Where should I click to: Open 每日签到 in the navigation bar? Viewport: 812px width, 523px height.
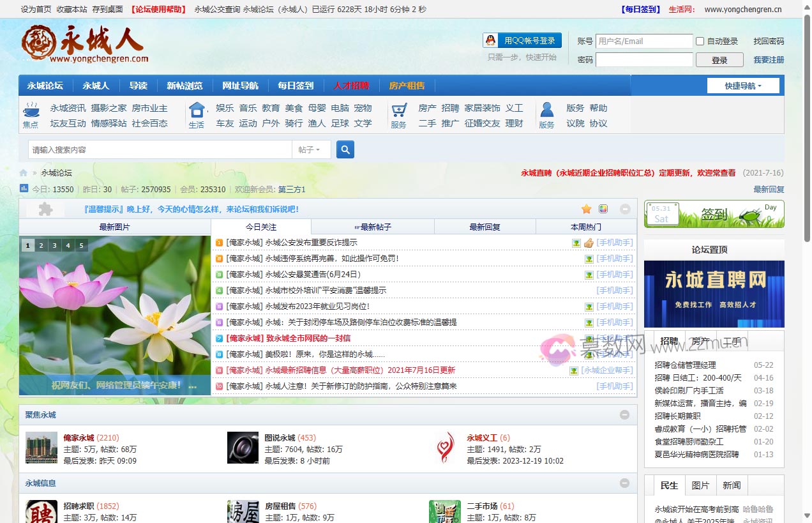(296, 86)
